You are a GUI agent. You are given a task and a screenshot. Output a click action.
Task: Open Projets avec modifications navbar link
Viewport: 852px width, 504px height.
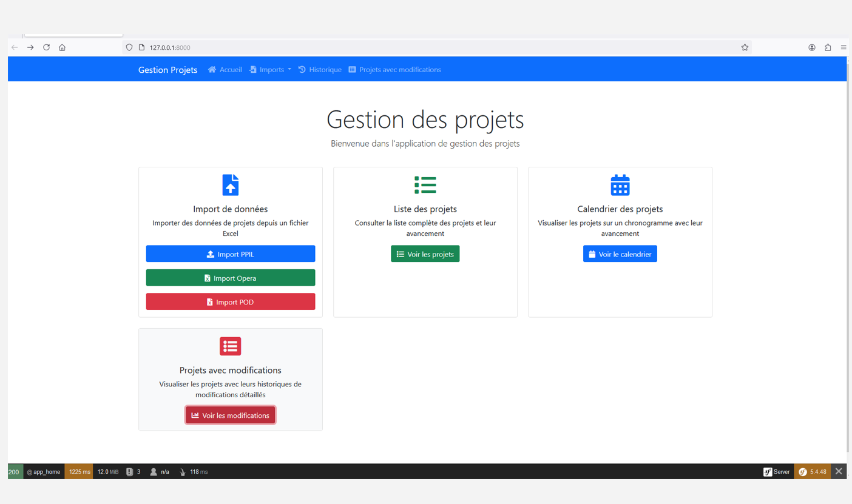(x=394, y=70)
